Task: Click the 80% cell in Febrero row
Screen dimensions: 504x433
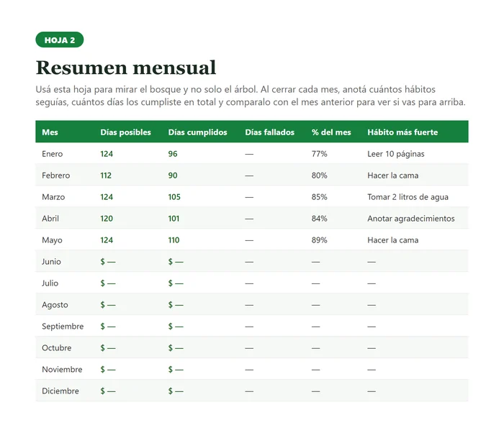Action: [319, 175]
